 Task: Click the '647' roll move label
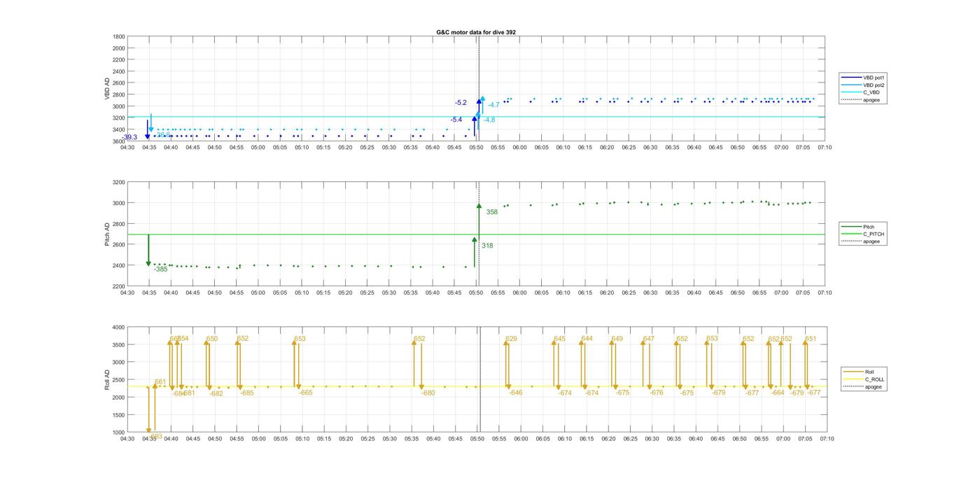click(x=648, y=339)
